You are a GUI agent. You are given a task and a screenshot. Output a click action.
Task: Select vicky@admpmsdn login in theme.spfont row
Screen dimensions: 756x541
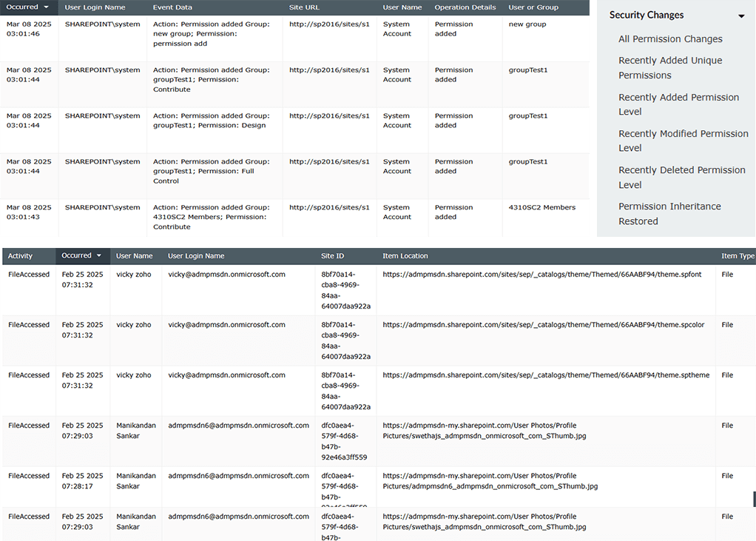[x=226, y=275]
